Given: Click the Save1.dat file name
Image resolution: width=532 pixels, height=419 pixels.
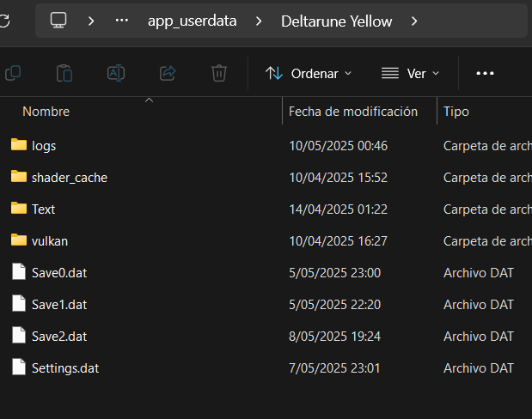Looking at the screenshot, I should [x=59, y=305].
